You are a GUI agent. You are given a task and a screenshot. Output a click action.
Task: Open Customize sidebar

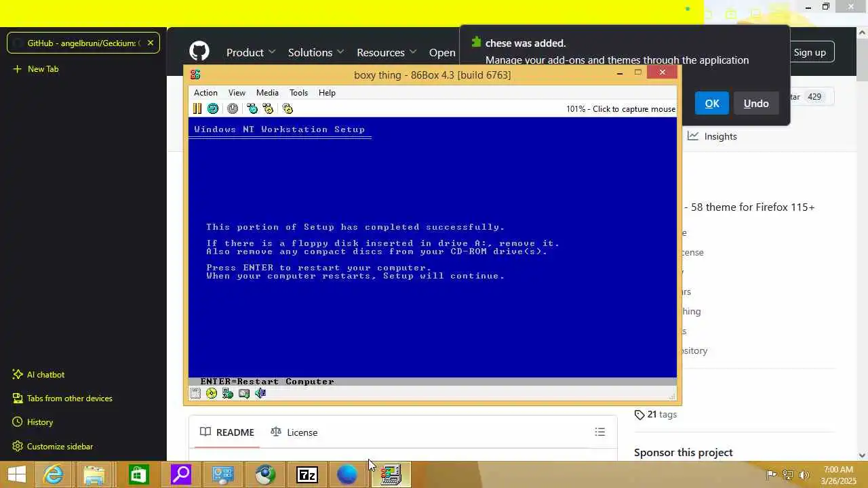click(x=53, y=446)
